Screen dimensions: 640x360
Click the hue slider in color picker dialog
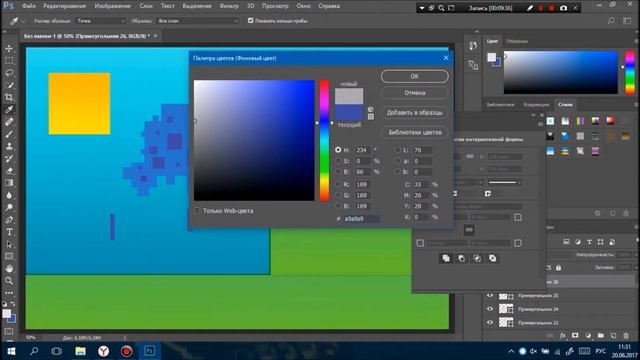(x=324, y=140)
